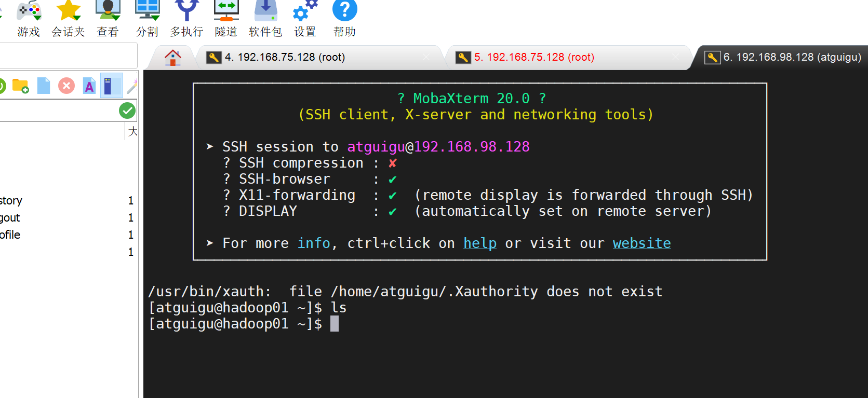Viewport: 868px width, 398px height.
Task: Open the 软件包 (Packages) tool
Action: pos(265,19)
